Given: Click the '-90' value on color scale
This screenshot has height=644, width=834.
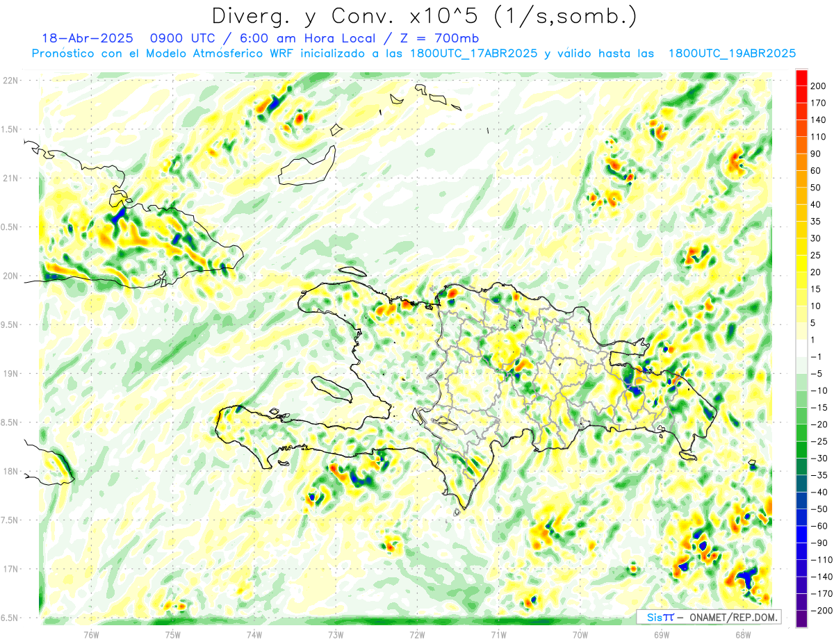Looking at the screenshot, I should (x=818, y=543).
